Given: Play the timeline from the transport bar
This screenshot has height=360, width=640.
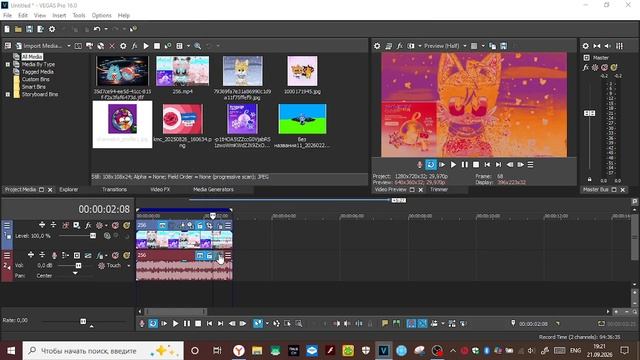Looking at the screenshot, I should [x=176, y=323].
